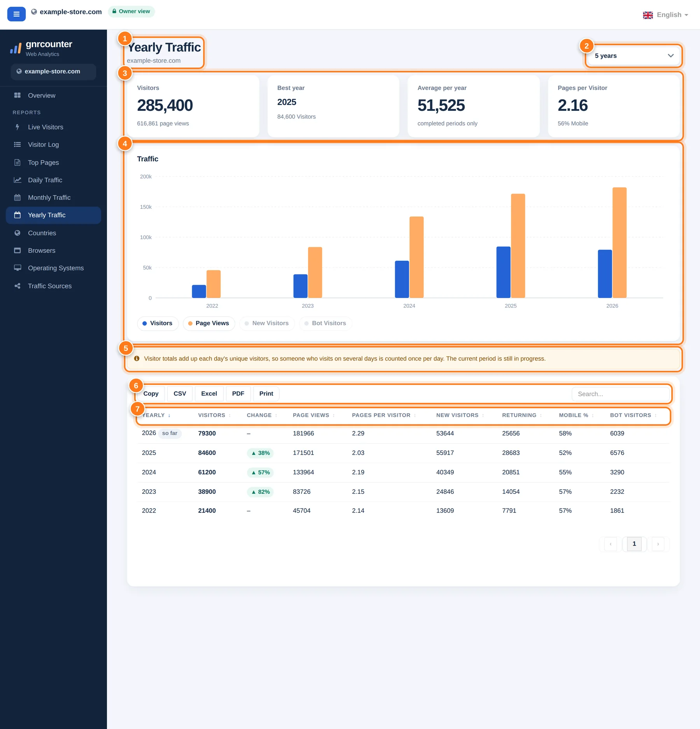Click the Top Pages document icon
Screen dimensions: 700x729
coord(17,163)
